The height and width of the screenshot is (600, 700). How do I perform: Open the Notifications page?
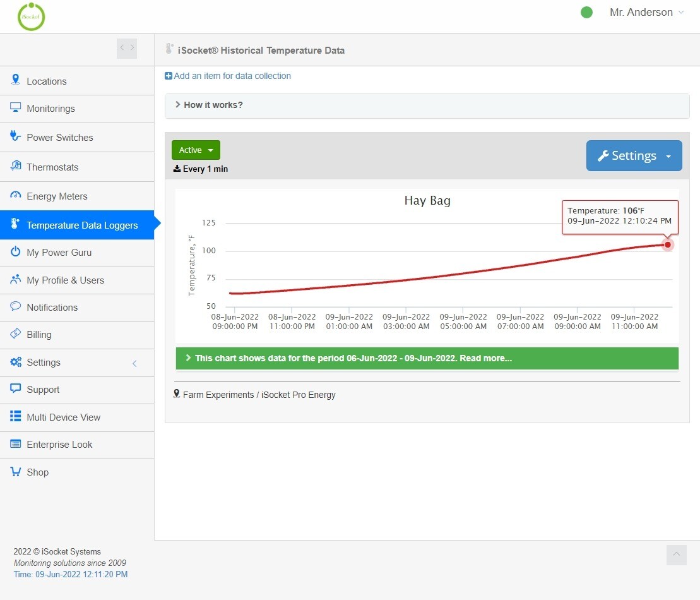click(77, 308)
